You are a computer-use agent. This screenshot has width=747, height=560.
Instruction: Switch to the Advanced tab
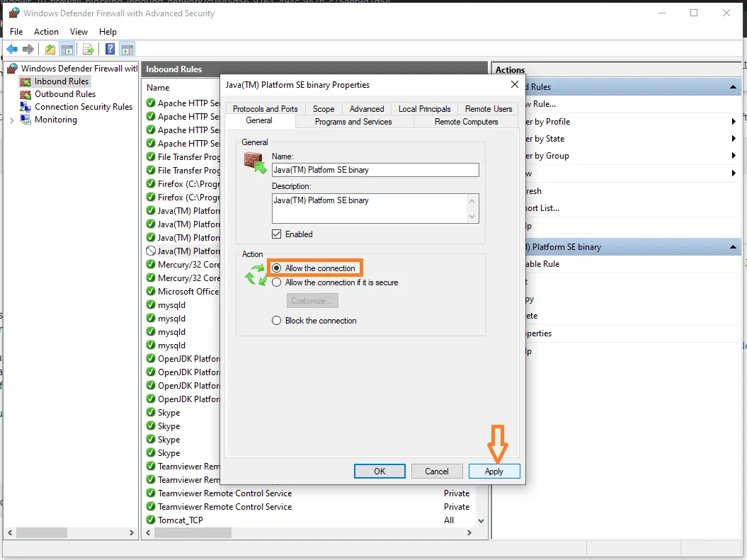coord(367,109)
